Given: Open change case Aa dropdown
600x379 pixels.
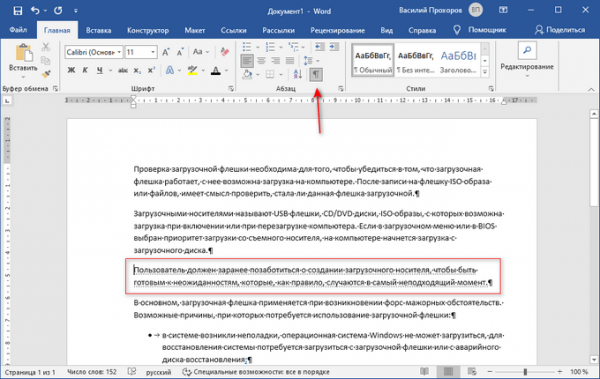Looking at the screenshot, I should coord(201,52).
